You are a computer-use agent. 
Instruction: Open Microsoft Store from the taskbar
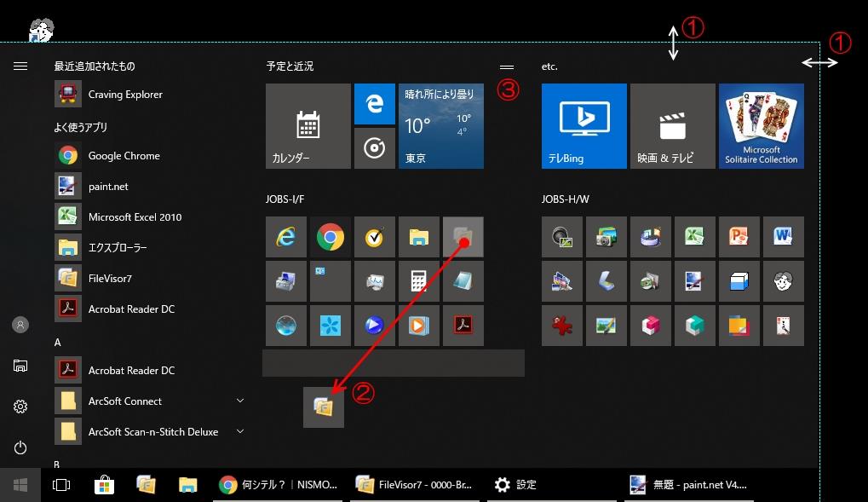(x=104, y=485)
